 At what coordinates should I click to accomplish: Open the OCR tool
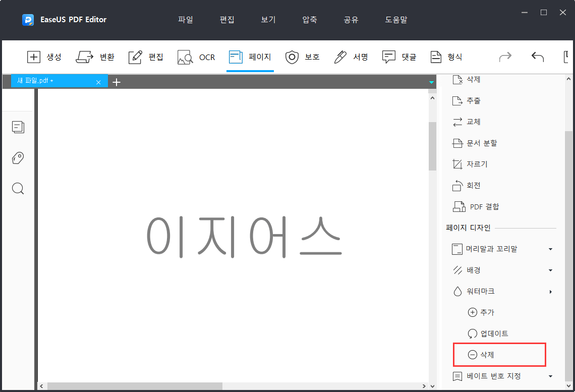(196, 57)
